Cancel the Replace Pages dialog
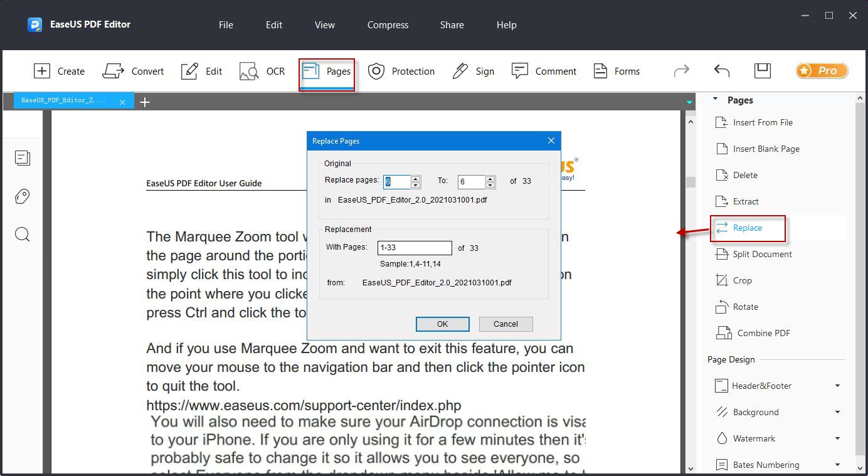The height and width of the screenshot is (476, 868). [x=505, y=324]
